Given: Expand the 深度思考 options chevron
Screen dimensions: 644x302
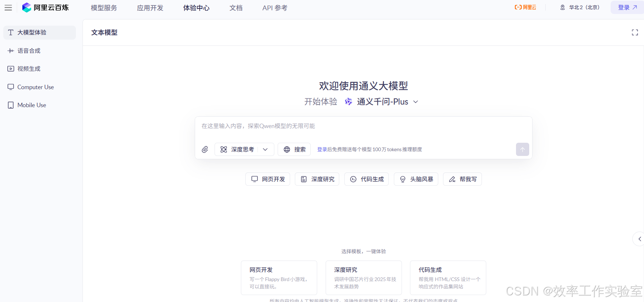Looking at the screenshot, I should pyautogui.click(x=266, y=149).
